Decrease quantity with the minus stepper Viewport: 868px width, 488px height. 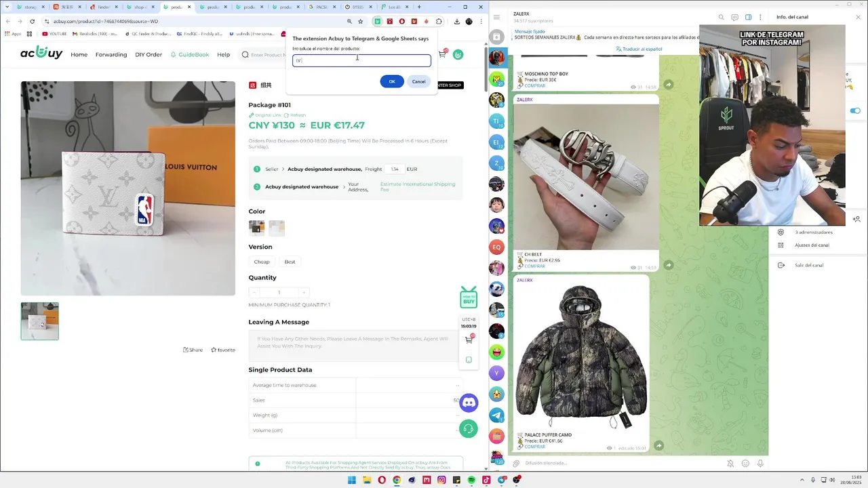[x=254, y=292]
